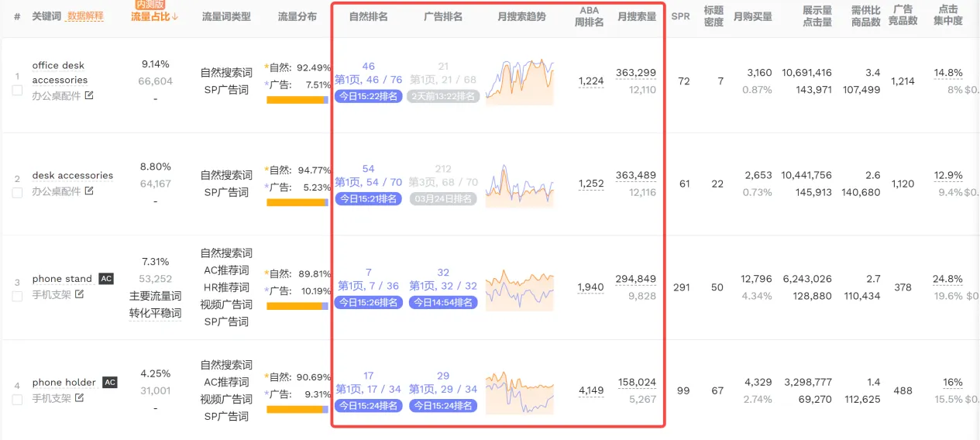Click 2天前13:22排名 badge
The image size is (980, 440).
click(x=443, y=96)
